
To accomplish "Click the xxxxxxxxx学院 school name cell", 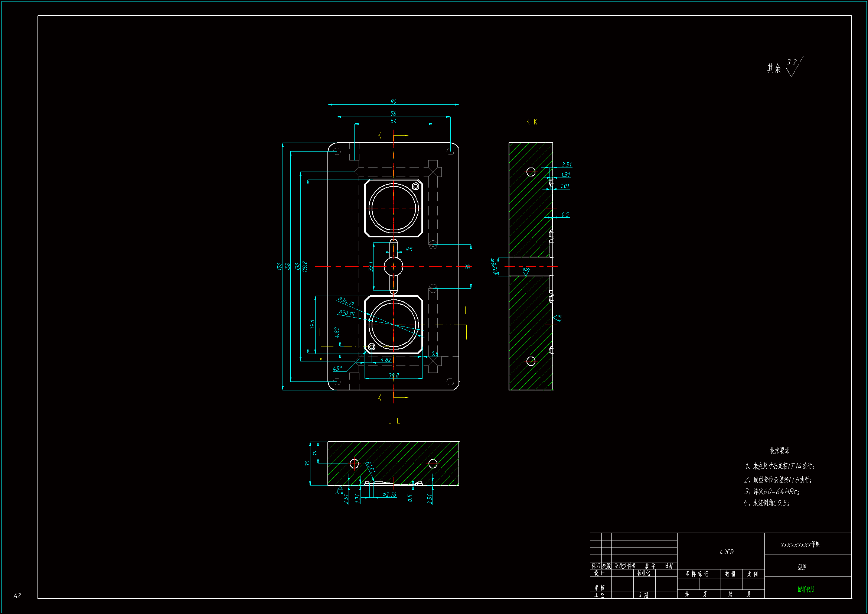I will click(x=800, y=545).
